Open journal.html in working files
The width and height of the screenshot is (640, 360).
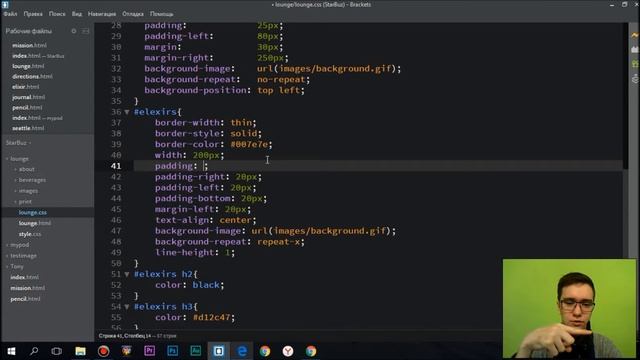pyautogui.click(x=29, y=97)
